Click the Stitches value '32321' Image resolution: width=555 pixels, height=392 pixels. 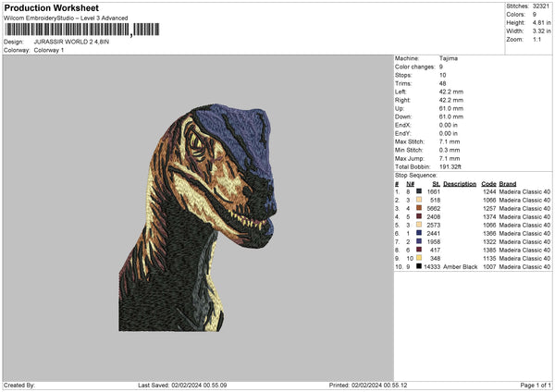coord(541,6)
